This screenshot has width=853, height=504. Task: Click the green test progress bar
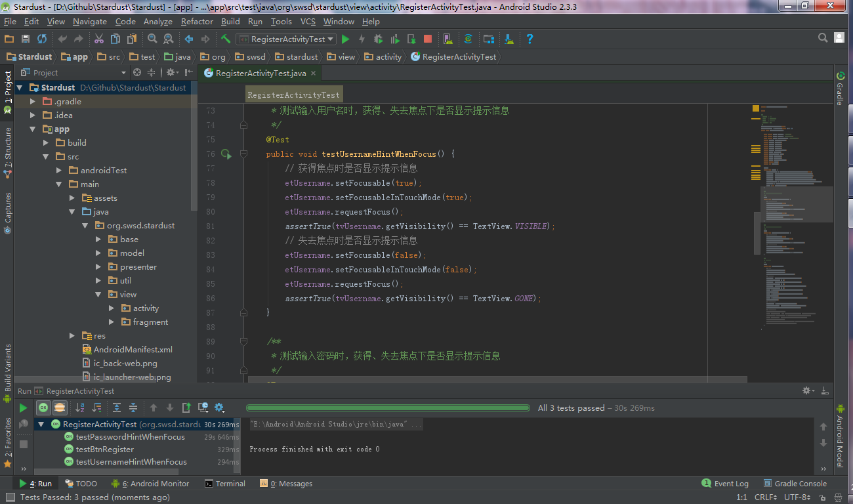387,408
